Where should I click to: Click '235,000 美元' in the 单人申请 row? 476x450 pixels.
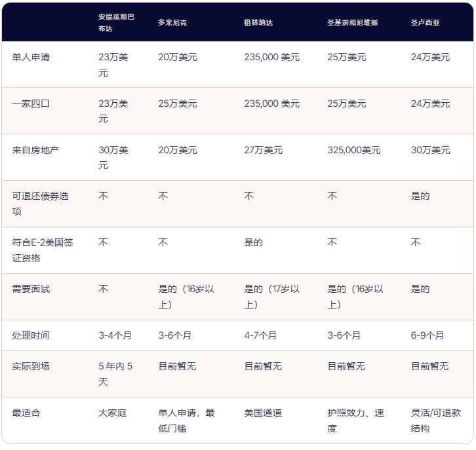(271, 57)
